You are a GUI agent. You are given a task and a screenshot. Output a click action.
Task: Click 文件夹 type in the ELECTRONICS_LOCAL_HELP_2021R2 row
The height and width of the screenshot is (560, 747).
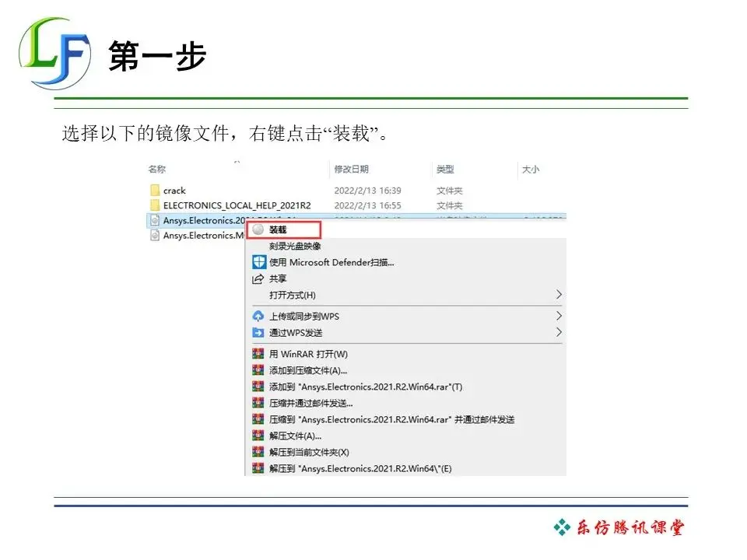coord(449,205)
